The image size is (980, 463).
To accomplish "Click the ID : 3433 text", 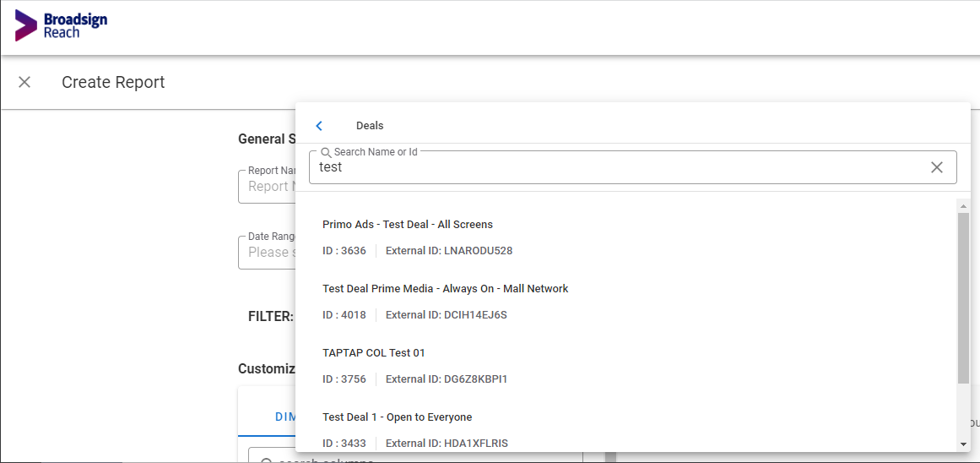I will (x=344, y=443).
